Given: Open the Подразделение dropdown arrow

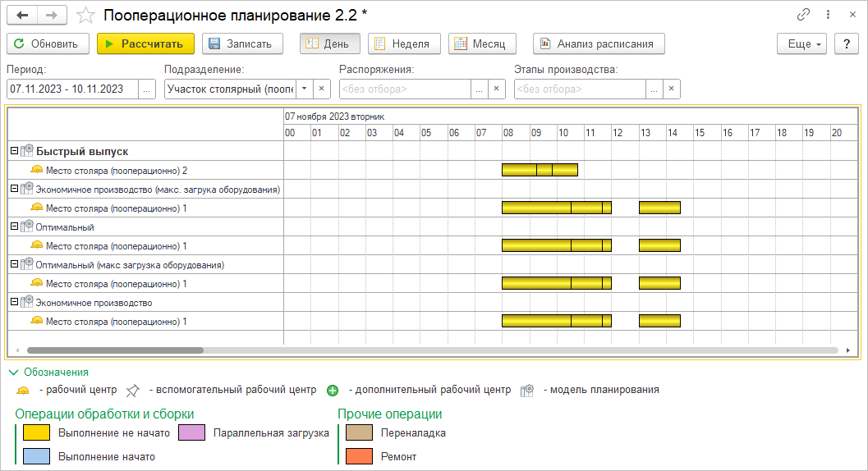Looking at the screenshot, I should [x=305, y=89].
